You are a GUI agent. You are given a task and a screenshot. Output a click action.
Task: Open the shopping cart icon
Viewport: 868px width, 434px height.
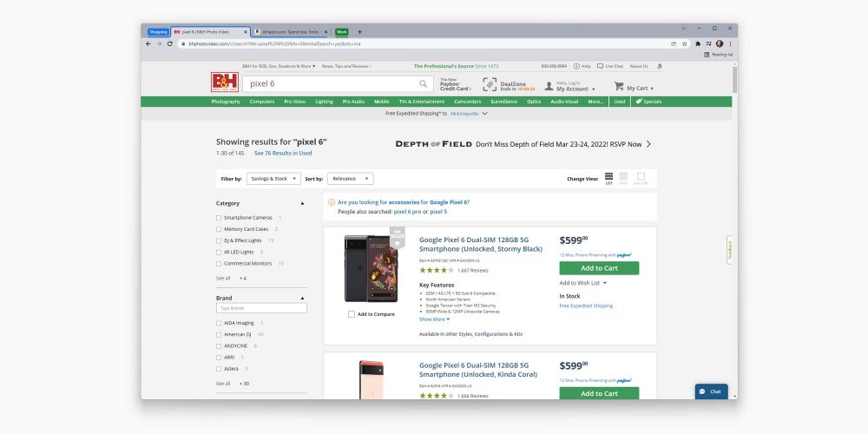point(619,87)
